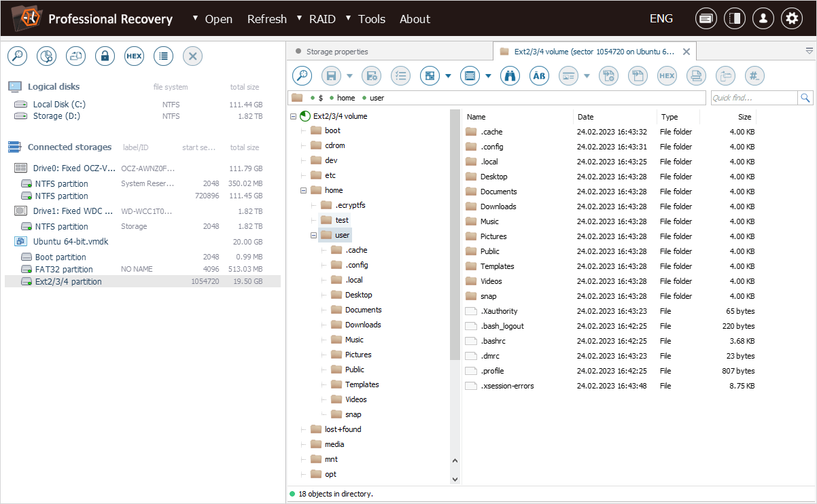
Task: Collapse the home folder tree node
Action: coord(304,191)
